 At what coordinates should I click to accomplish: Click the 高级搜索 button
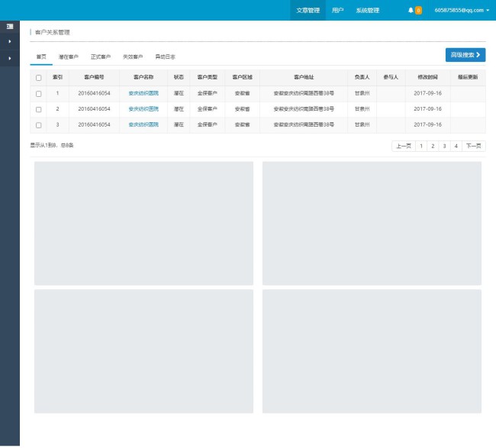click(465, 55)
